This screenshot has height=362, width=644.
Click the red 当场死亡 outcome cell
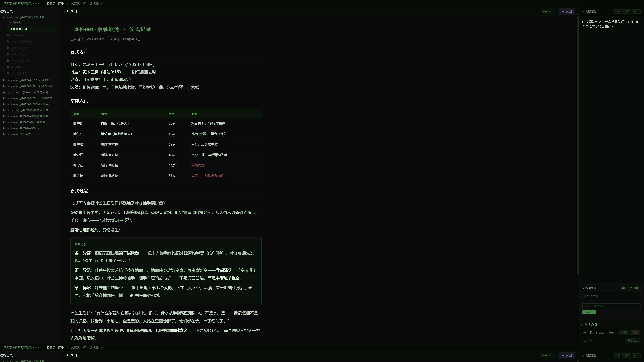click(198, 165)
